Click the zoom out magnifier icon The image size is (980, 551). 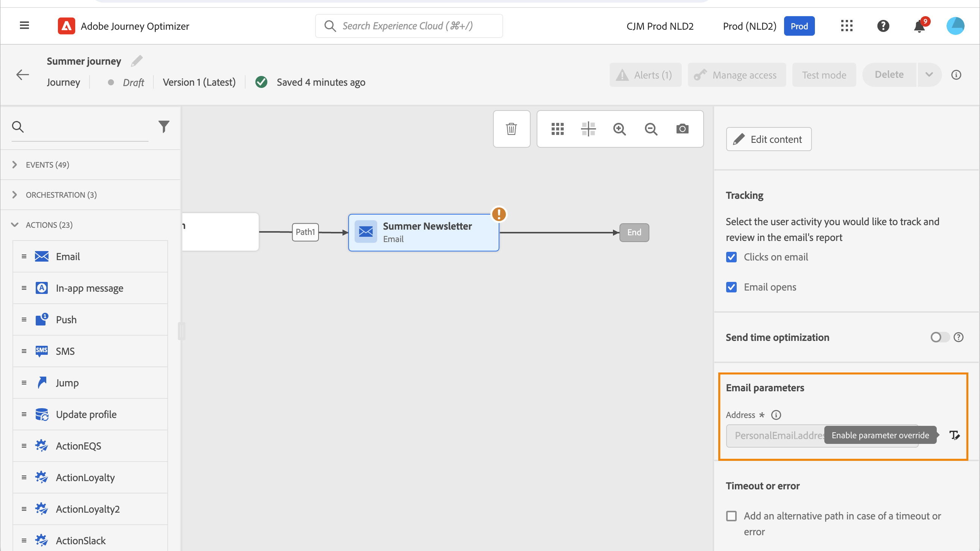(651, 129)
